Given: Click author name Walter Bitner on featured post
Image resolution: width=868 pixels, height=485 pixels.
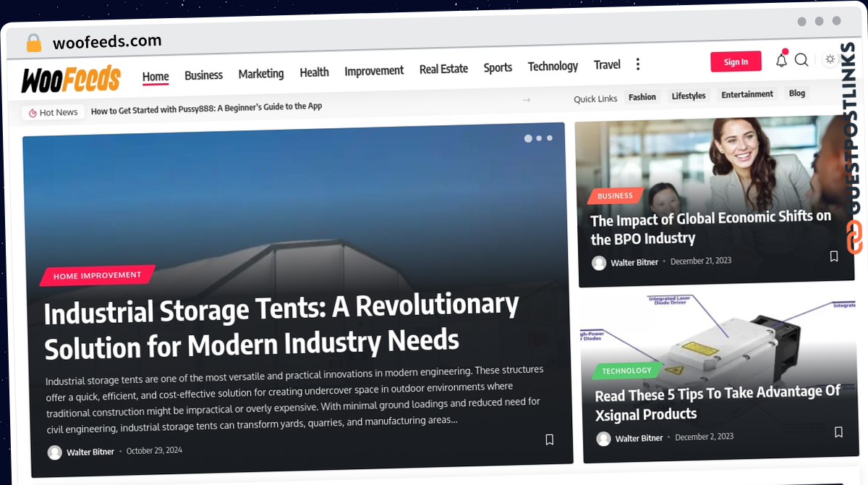Looking at the screenshot, I should [90, 452].
